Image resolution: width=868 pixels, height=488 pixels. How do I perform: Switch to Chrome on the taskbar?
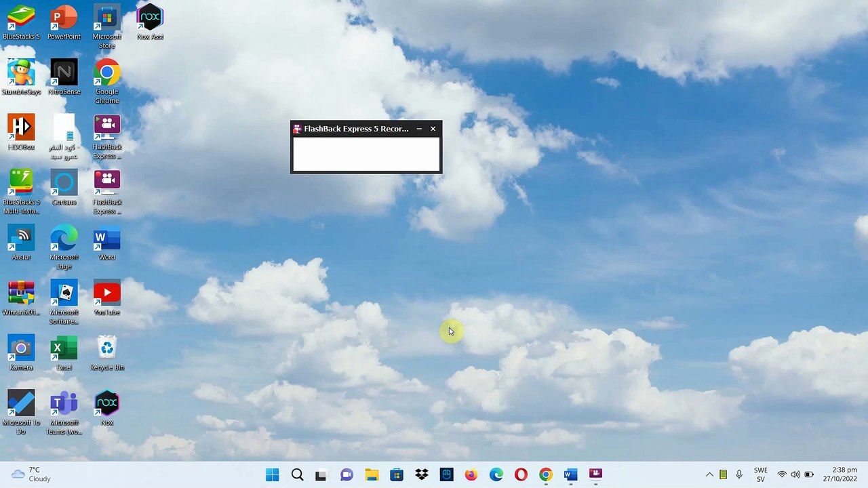(546, 474)
